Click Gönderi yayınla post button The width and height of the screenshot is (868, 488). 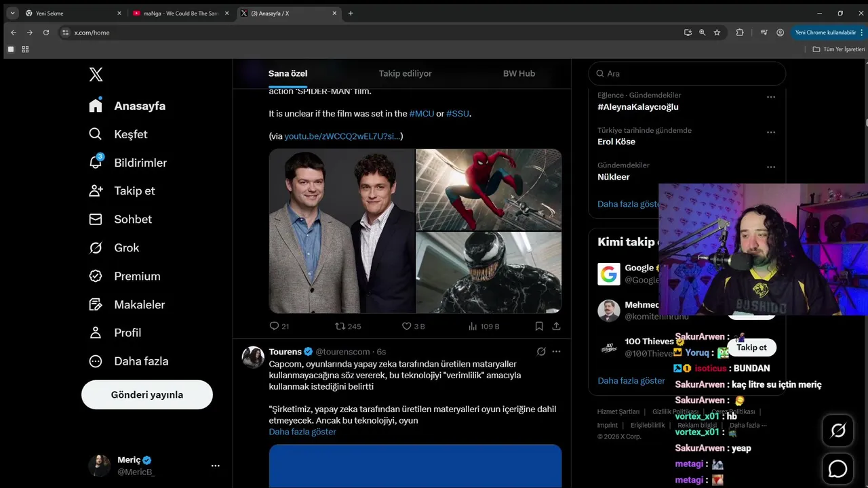coord(147,394)
